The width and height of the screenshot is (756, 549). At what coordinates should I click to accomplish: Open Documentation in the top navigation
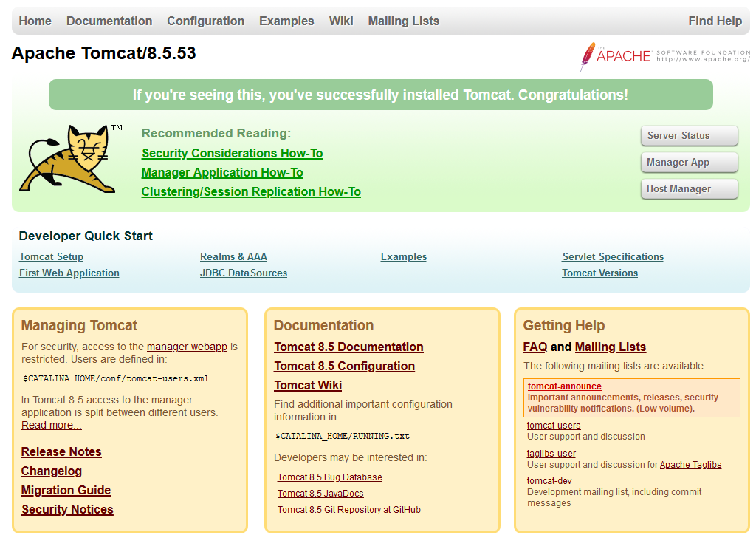click(109, 21)
